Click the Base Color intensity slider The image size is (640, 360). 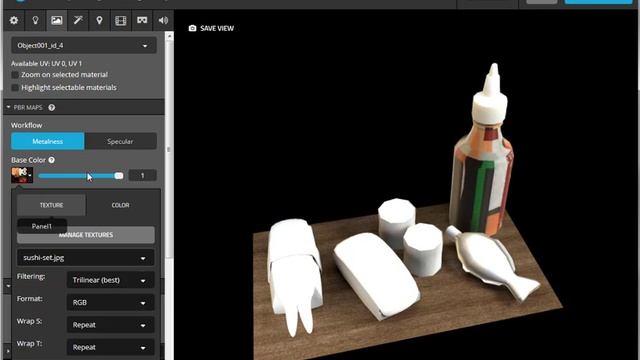pos(80,176)
